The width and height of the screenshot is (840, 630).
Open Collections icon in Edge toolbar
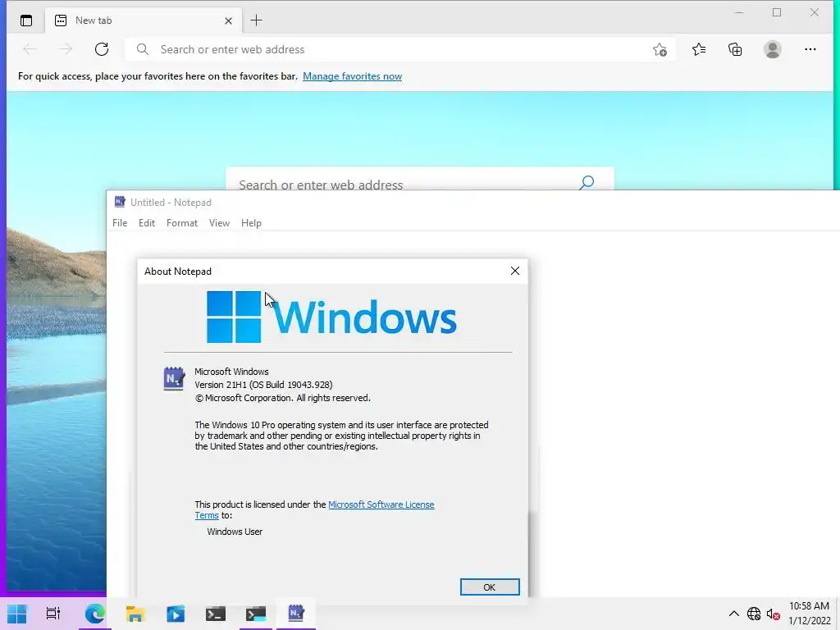point(735,49)
